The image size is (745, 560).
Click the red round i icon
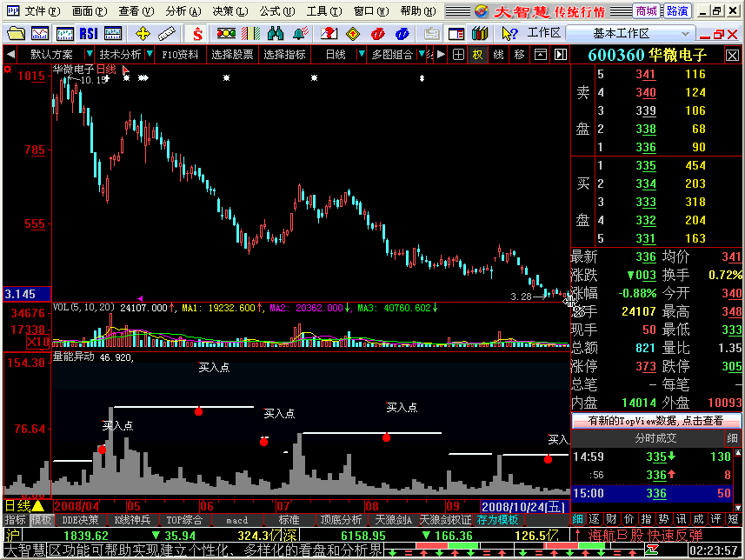(x=378, y=34)
